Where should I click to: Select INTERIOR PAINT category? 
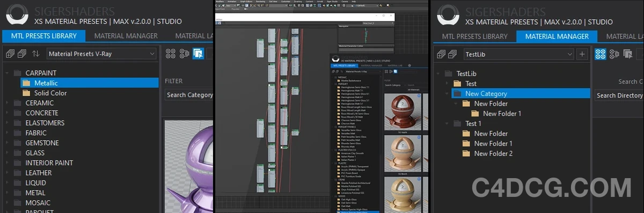point(49,163)
